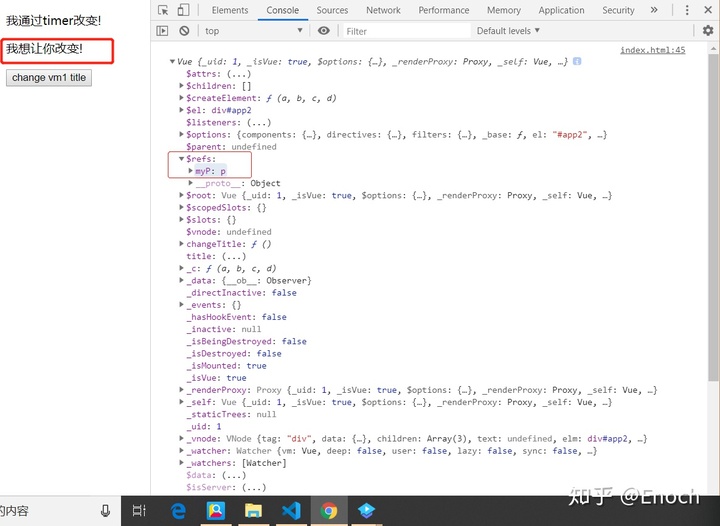
Task: Open Visual Studio Code from the taskbar
Action: click(x=291, y=510)
